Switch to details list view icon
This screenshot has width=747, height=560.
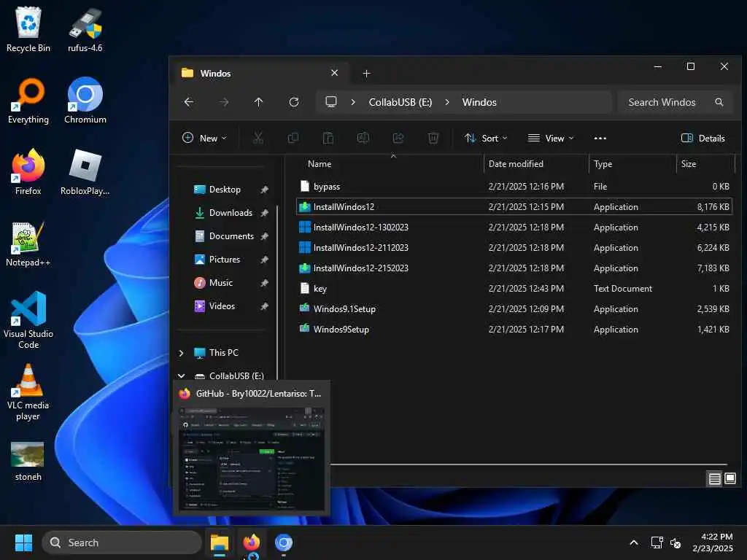714,478
